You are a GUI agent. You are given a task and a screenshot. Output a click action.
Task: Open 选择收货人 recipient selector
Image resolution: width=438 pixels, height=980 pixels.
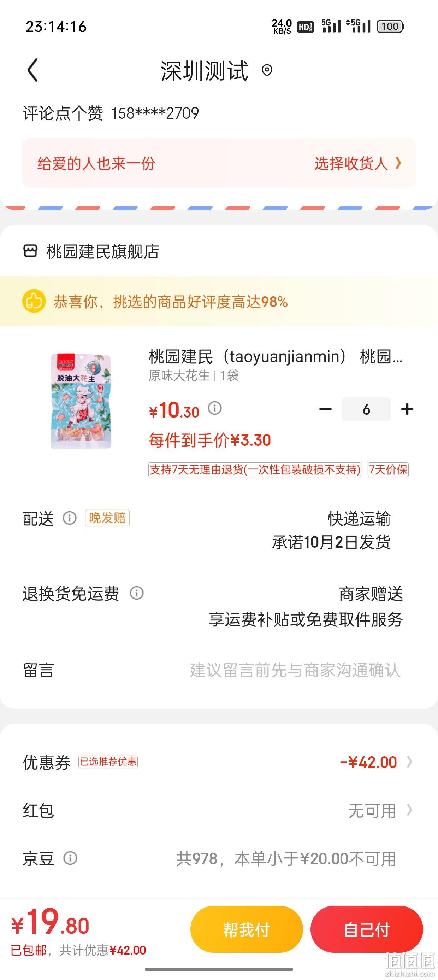tap(358, 164)
